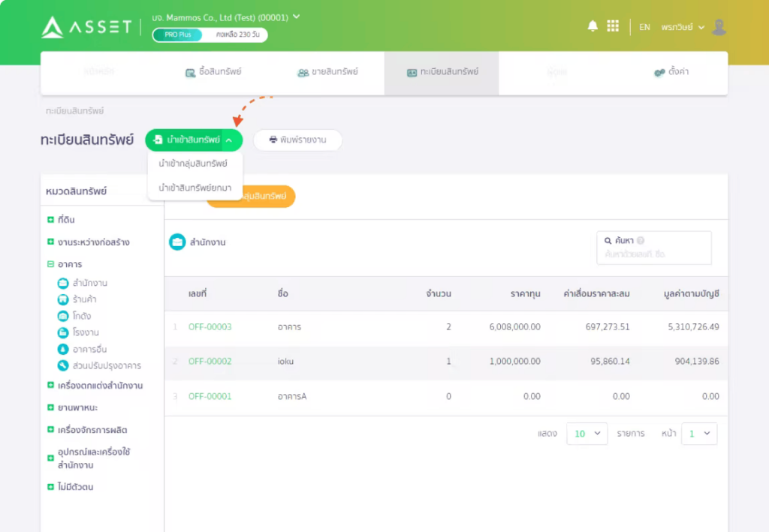The image size is (769, 532).
Task: Select the โรงงาน factory category icon
Action: click(x=63, y=332)
